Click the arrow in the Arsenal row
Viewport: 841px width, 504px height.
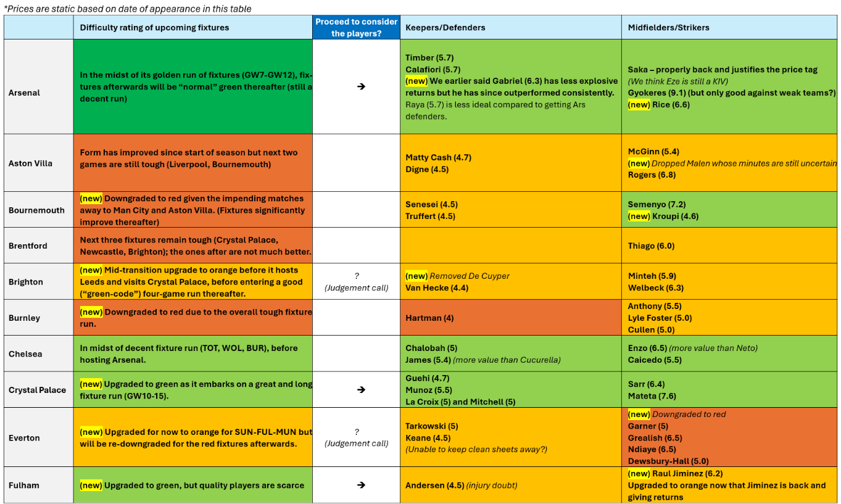361,87
